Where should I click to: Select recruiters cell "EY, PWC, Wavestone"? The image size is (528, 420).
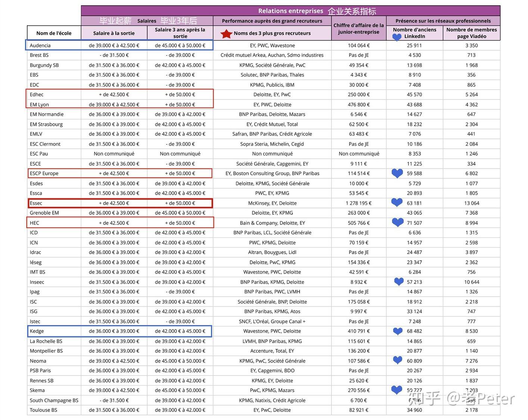point(272,46)
